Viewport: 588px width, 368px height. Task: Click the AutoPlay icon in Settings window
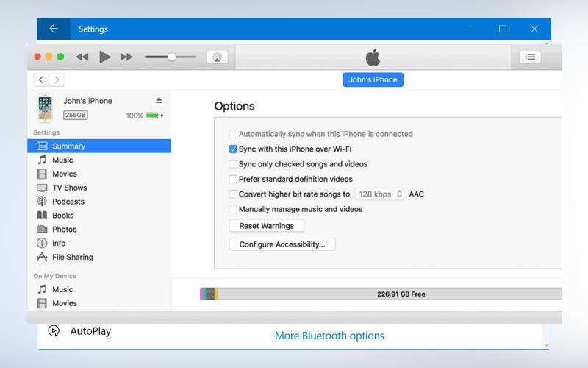[x=54, y=330]
